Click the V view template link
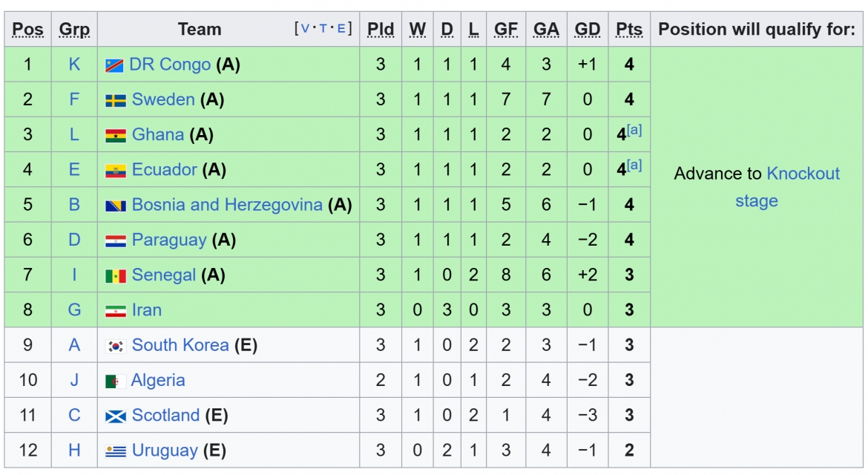The width and height of the screenshot is (868, 475). [305, 29]
